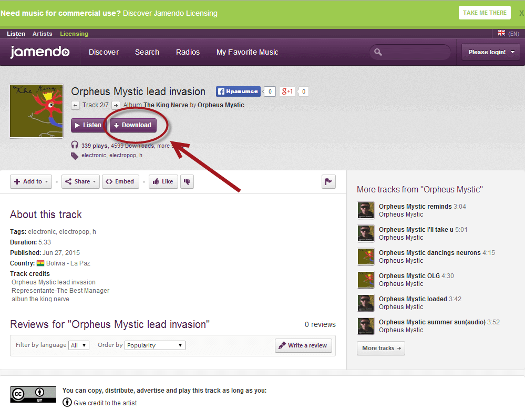Open My Favorite Music
The width and height of the screenshot is (525, 420).
[247, 52]
